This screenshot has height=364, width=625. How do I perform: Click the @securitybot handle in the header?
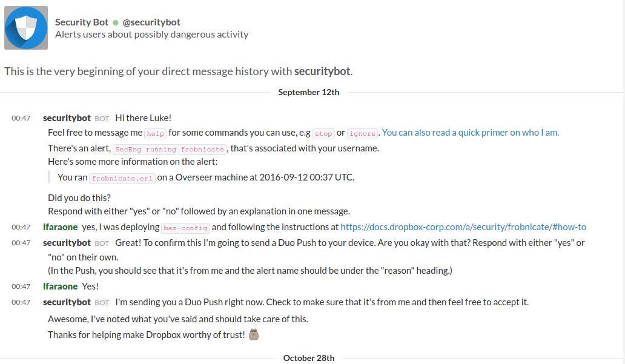pos(151,22)
